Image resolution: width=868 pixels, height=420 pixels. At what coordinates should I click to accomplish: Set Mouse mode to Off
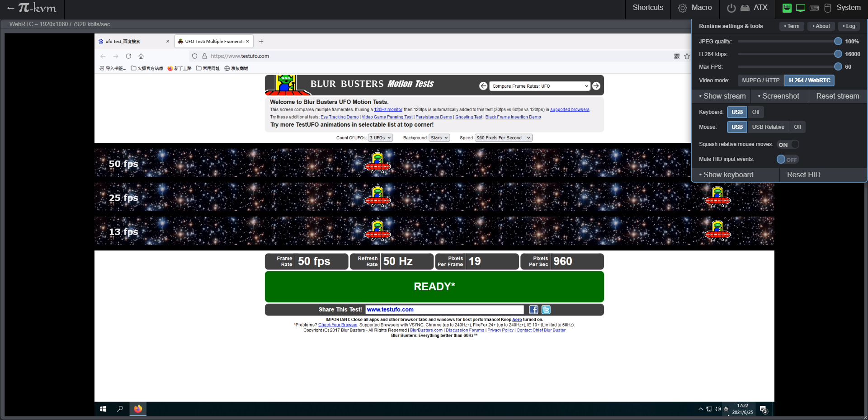pyautogui.click(x=797, y=127)
